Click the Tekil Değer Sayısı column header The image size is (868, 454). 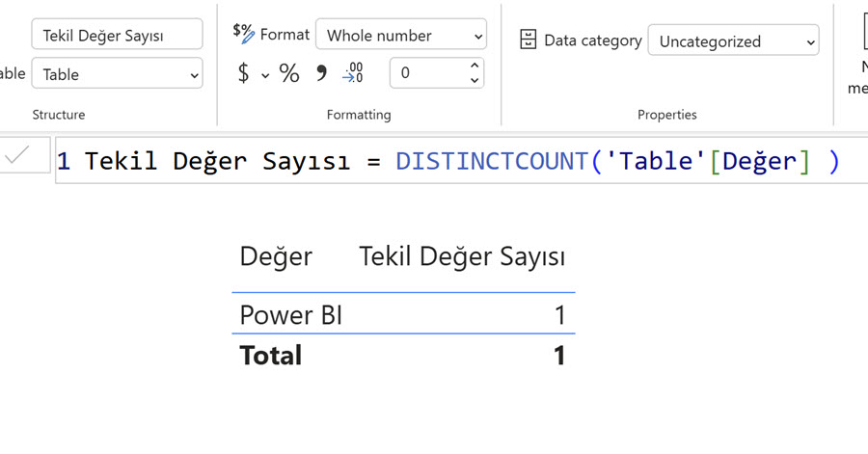[x=462, y=256]
